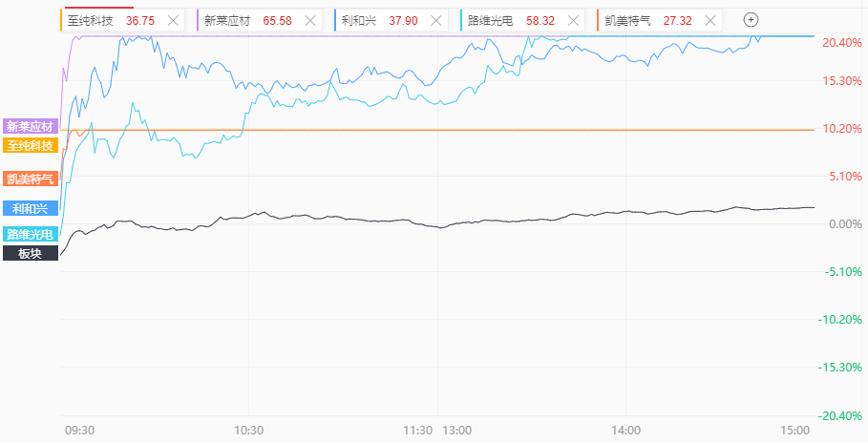The height and width of the screenshot is (443, 868).
Task: Click the blue 利和兴 legend tag
Action: 32,207
